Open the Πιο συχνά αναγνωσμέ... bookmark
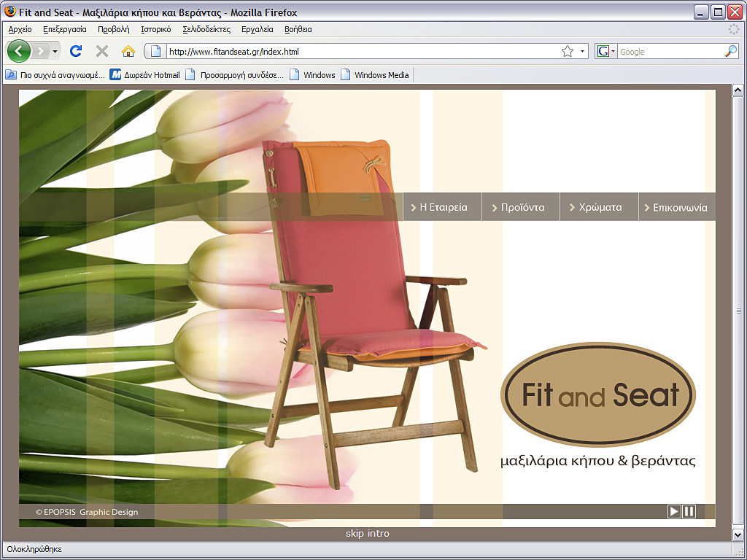This screenshot has height=560, width=747. [55, 75]
